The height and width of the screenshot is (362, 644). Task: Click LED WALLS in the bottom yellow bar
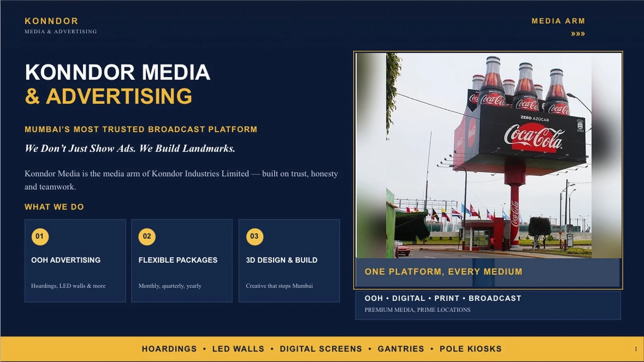coord(238,349)
